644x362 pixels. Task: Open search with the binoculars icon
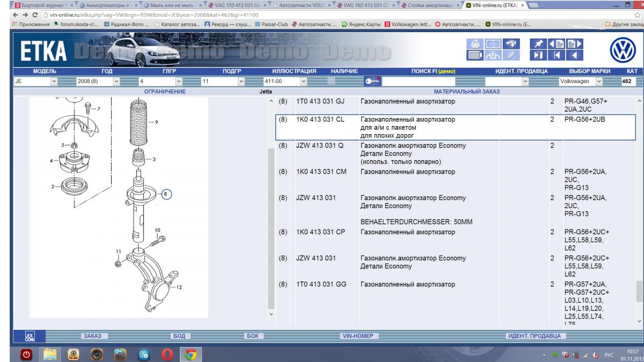511,44
